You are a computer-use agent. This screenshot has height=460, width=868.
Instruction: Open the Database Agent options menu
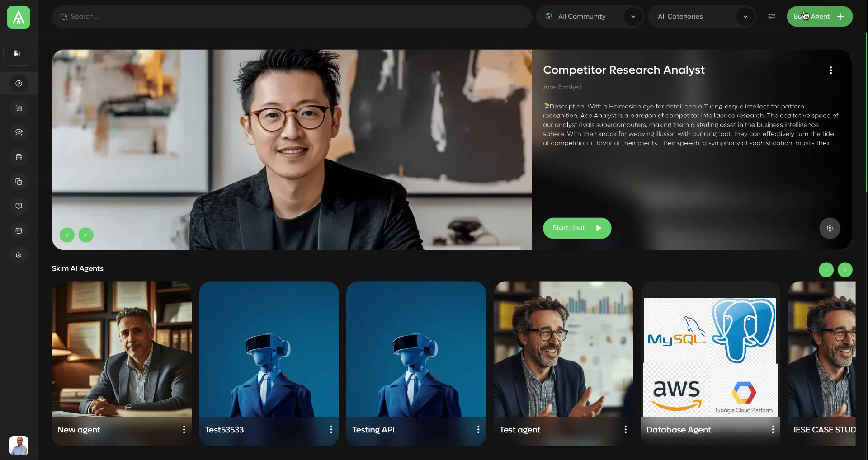(x=773, y=430)
